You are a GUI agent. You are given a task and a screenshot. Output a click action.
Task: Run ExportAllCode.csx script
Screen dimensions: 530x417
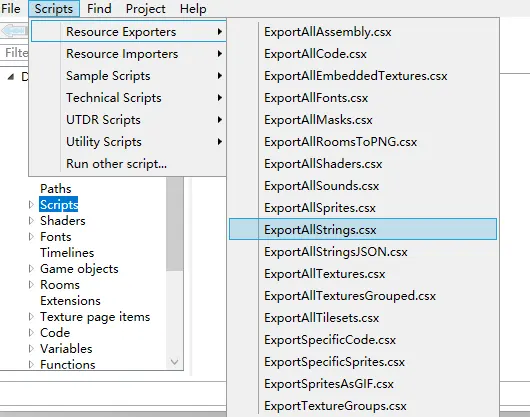pos(363,53)
